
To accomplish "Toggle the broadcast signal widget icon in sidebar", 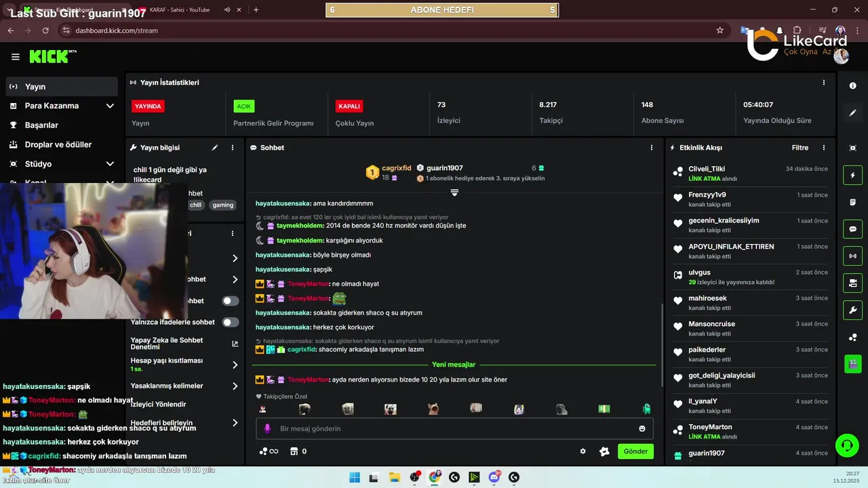I will click(852, 256).
